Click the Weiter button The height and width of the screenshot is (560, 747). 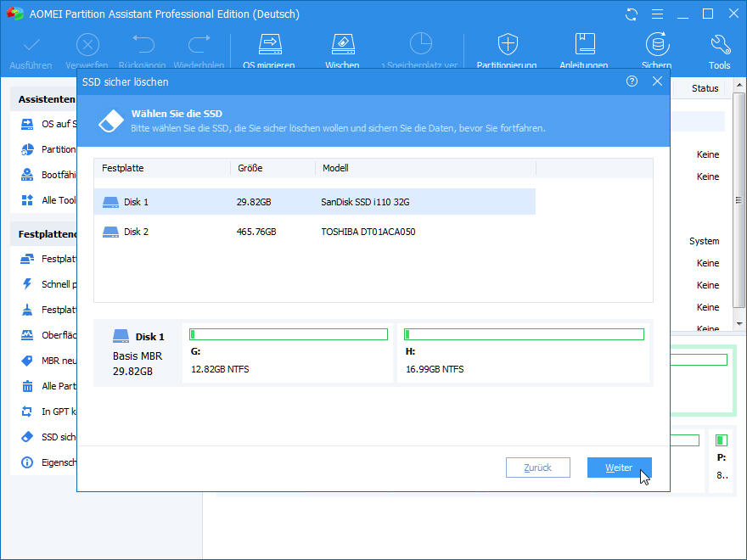point(620,468)
